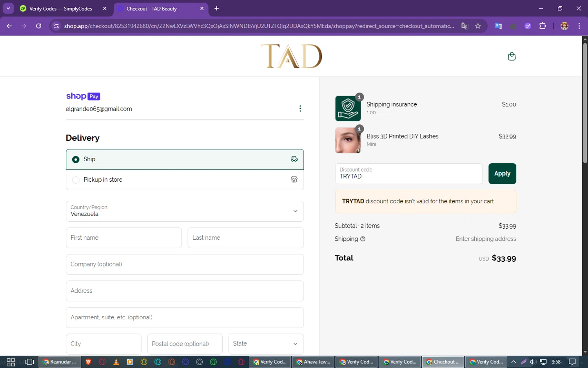
Task: Click the Shipping insurance product thumbnail
Action: pyautogui.click(x=348, y=108)
